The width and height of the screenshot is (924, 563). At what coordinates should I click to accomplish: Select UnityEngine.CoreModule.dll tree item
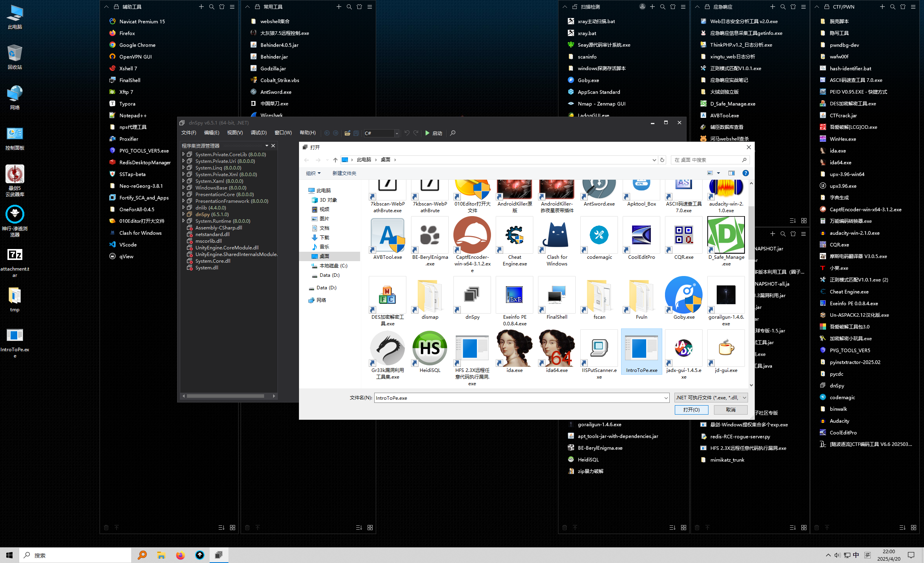click(x=226, y=247)
